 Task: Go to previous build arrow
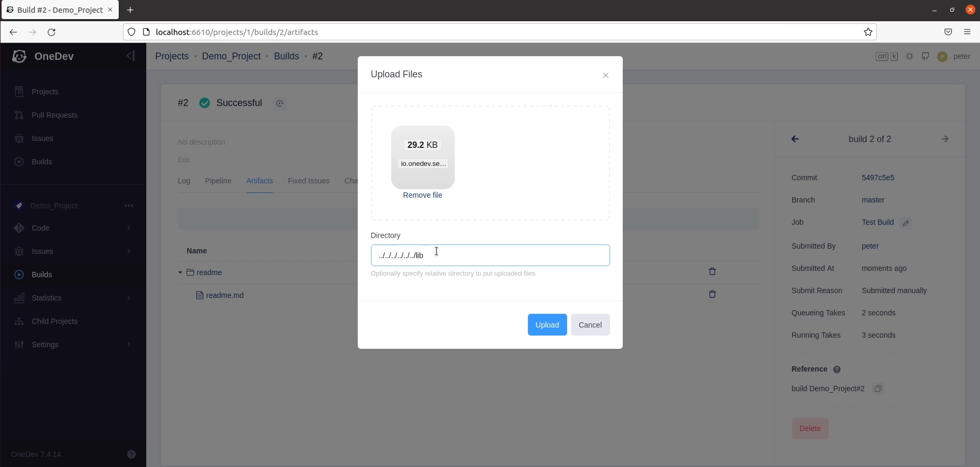coord(795,139)
